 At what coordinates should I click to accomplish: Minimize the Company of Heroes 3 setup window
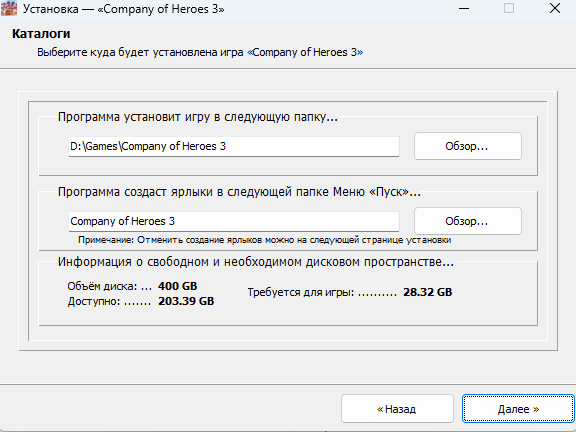[464, 8]
